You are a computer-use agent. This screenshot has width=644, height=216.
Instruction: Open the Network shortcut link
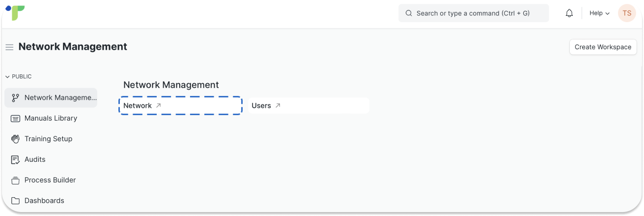tap(138, 105)
